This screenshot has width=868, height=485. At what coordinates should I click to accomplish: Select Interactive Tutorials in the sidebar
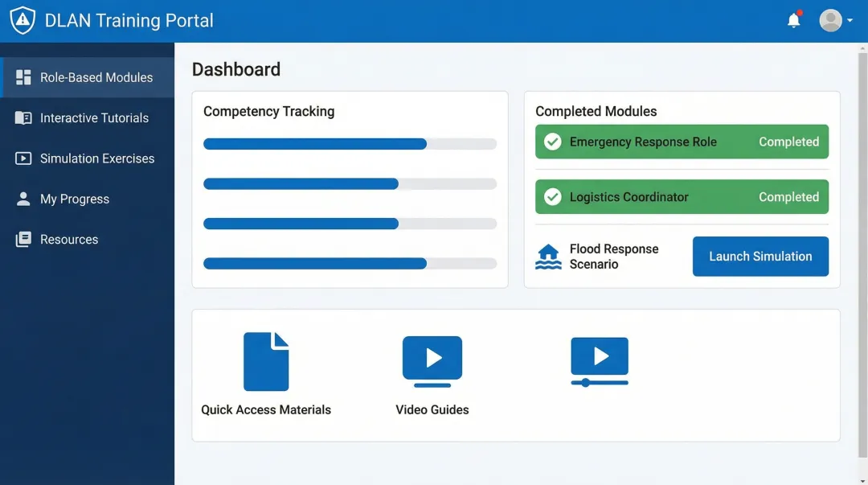pos(94,118)
